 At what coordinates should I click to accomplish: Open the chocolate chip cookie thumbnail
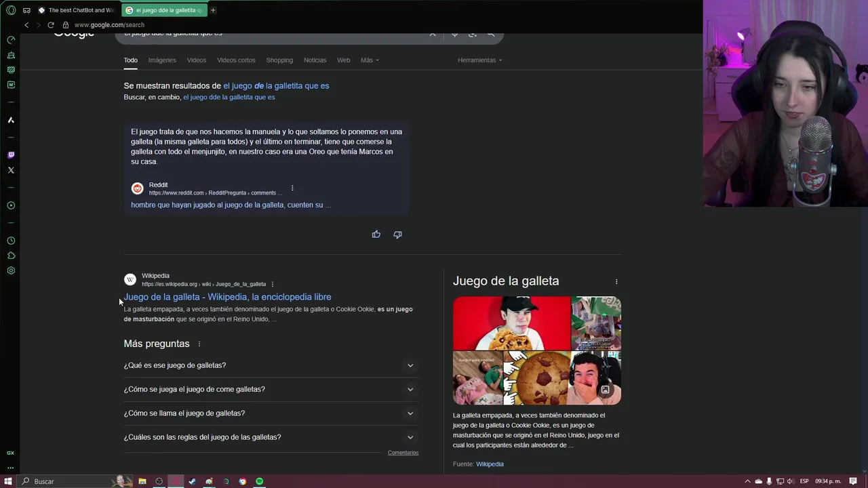(x=536, y=378)
